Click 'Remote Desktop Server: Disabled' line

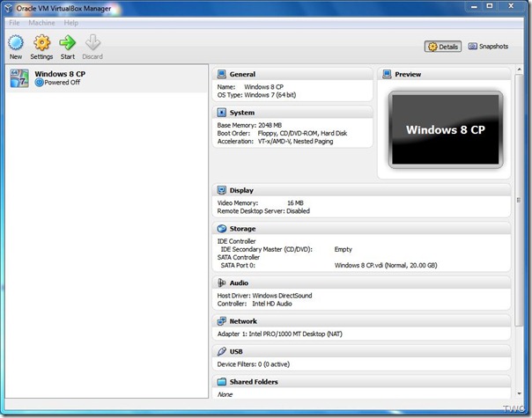pyautogui.click(x=263, y=211)
